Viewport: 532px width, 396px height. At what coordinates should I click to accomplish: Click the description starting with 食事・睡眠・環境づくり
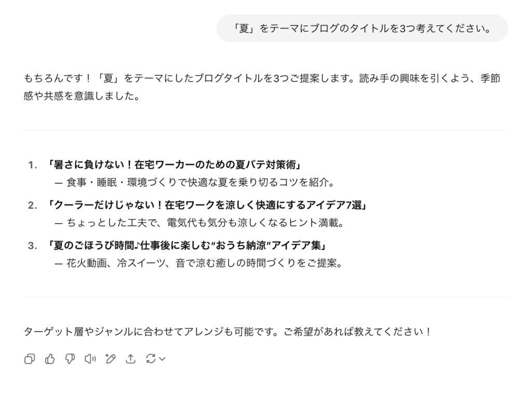(x=200, y=183)
